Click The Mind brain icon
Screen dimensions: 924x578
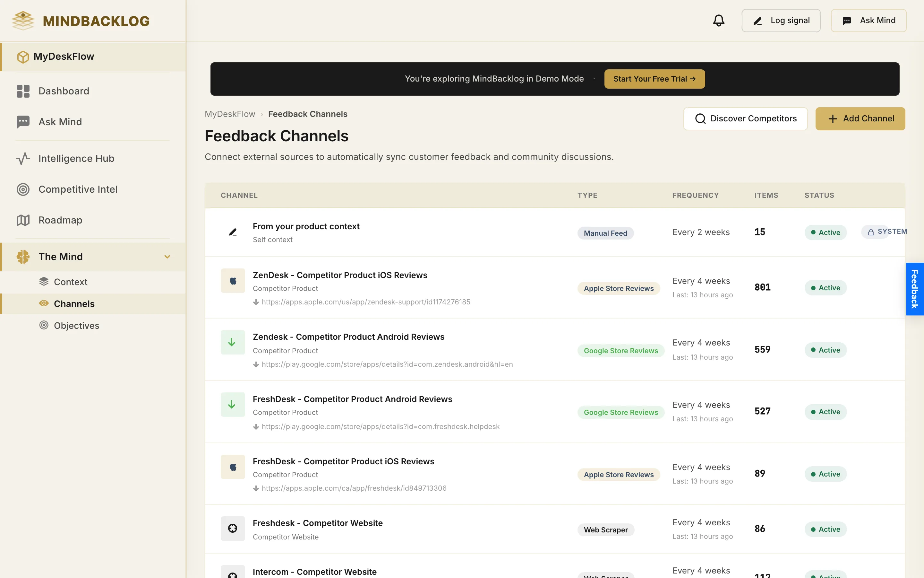pyautogui.click(x=23, y=257)
